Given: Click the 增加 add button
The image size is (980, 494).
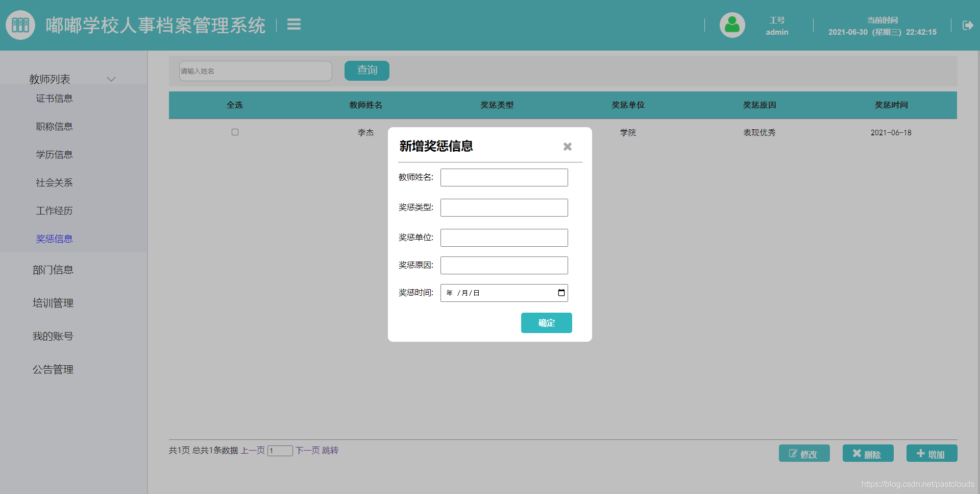Looking at the screenshot, I should (932, 454).
